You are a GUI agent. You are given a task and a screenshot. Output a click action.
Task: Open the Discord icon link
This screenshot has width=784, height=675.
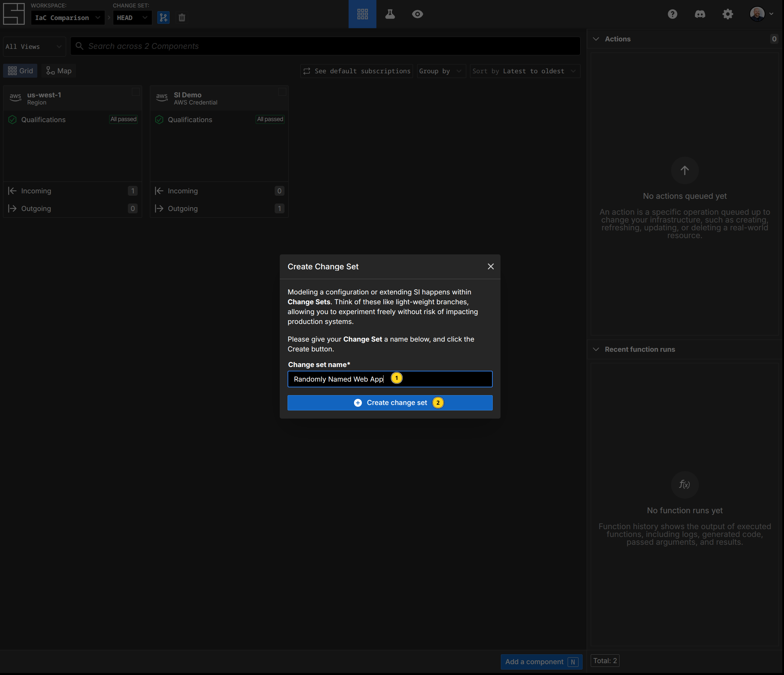(700, 14)
